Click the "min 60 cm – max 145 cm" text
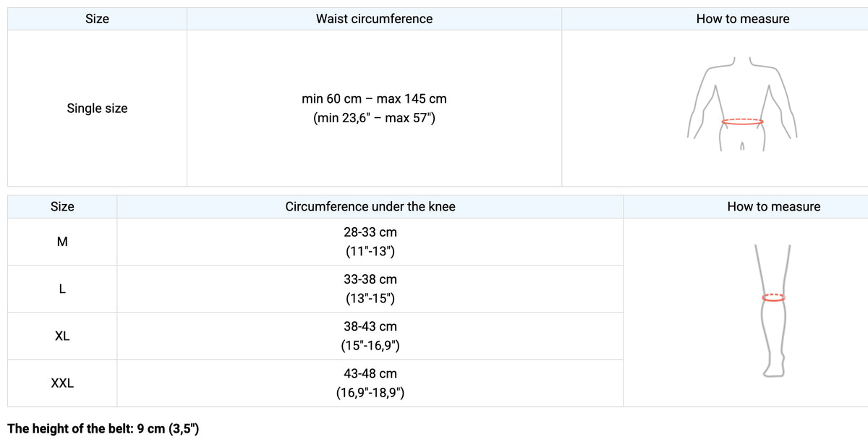This screenshot has width=868, height=445. [x=374, y=98]
